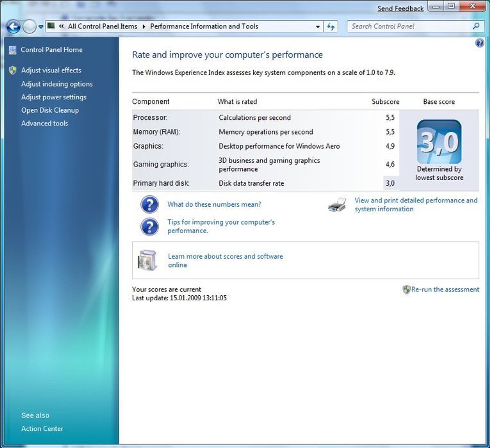Learn more about scores and software online
Image resolution: width=490 pixels, height=448 pixels.
pos(225,260)
